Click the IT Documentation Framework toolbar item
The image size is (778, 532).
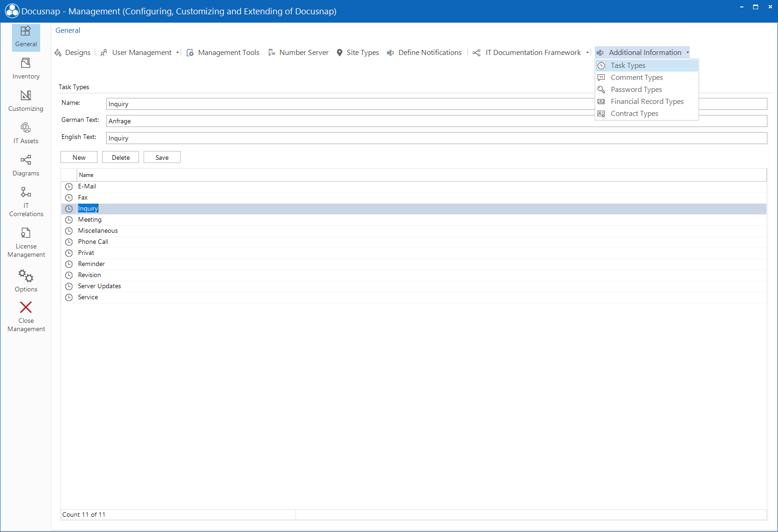pos(527,53)
